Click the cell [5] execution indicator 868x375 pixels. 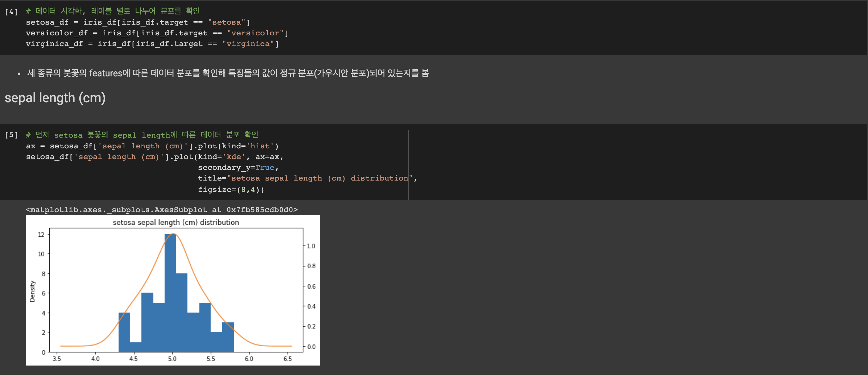pyautogui.click(x=11, y=135)
